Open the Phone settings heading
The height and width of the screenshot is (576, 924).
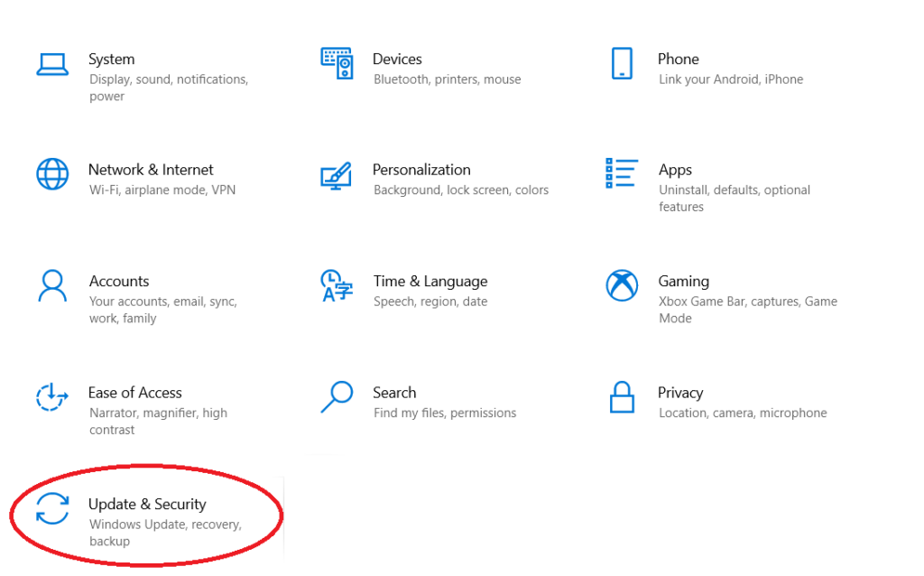(x=679, y=59)
